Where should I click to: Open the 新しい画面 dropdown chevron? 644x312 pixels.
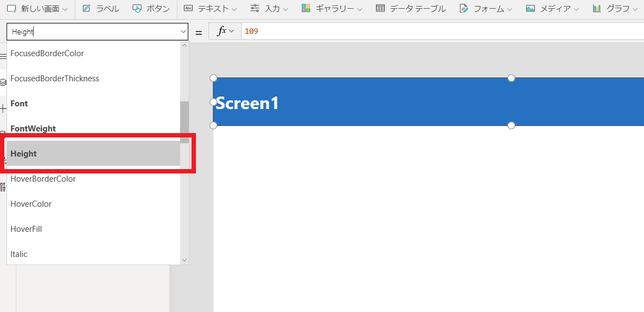[x=65, y=9]
